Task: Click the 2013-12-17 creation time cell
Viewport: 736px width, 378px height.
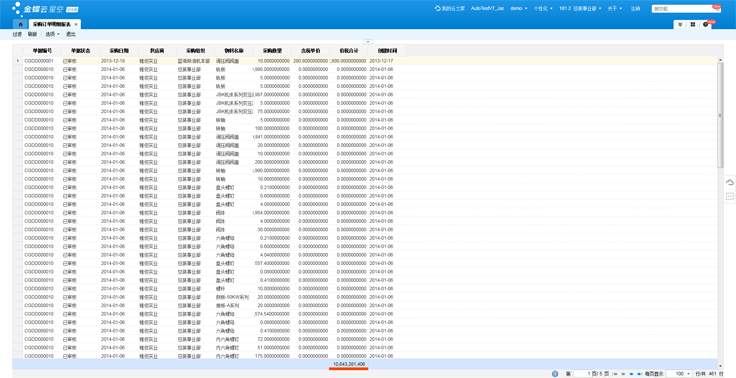Action: point(387,61)
